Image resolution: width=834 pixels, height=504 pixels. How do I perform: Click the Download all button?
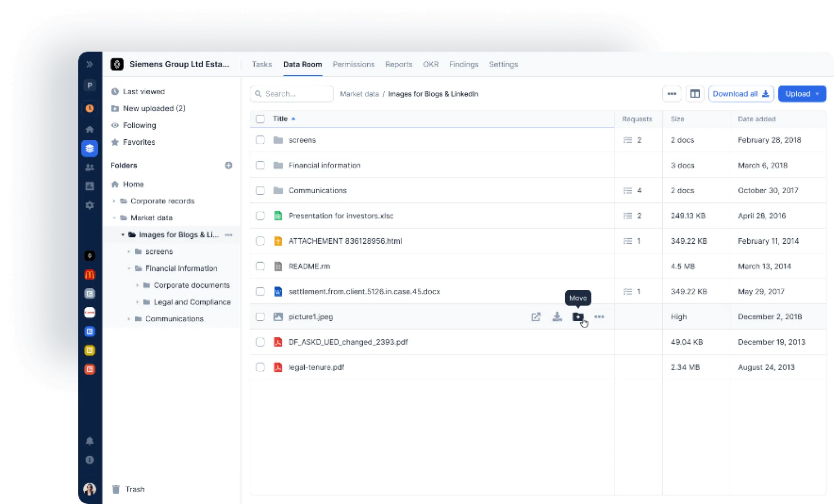(x=741, y=94)
